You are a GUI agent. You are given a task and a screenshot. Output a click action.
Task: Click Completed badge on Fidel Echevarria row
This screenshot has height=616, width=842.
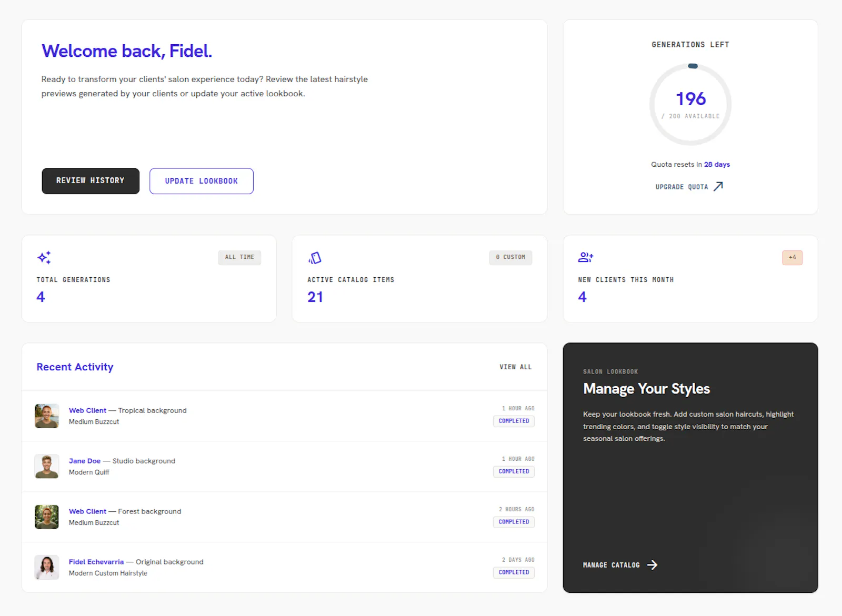tap(514, 572)
